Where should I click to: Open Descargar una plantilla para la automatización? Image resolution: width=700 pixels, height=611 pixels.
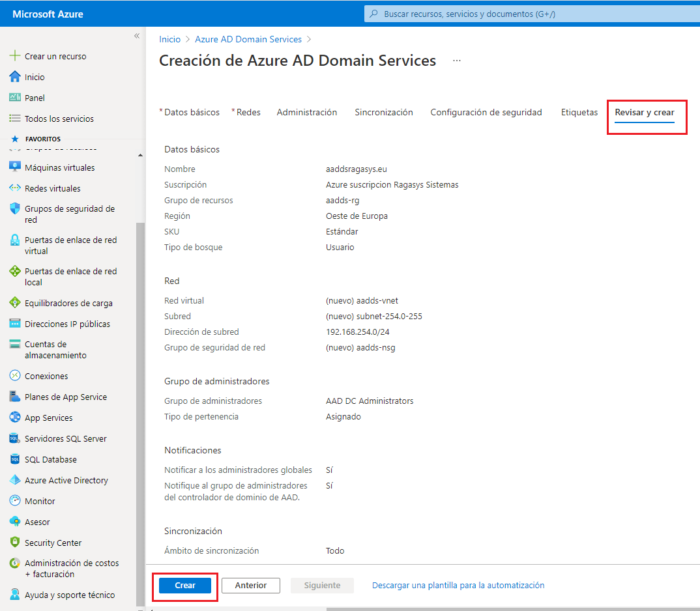(x=458, y=585)
